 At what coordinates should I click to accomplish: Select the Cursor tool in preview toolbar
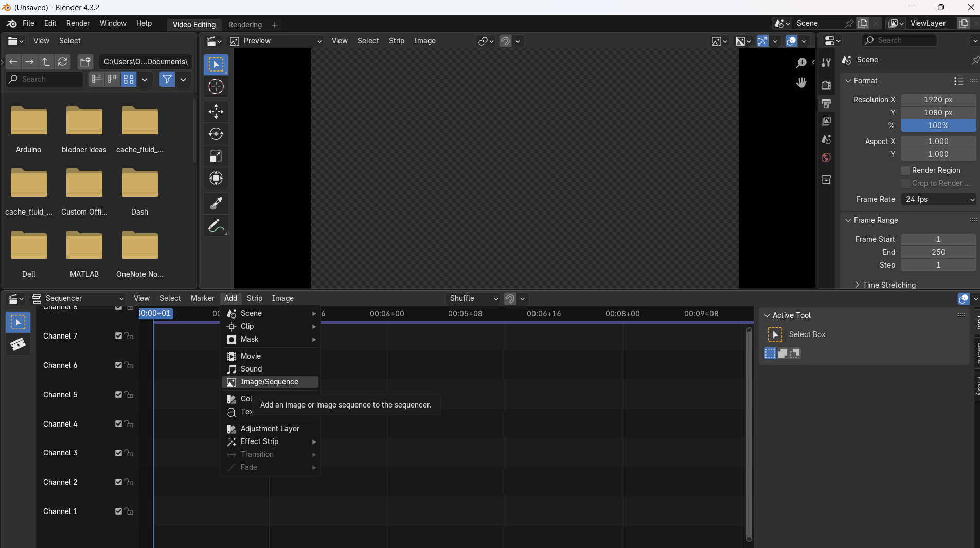(x=216, y=86)
